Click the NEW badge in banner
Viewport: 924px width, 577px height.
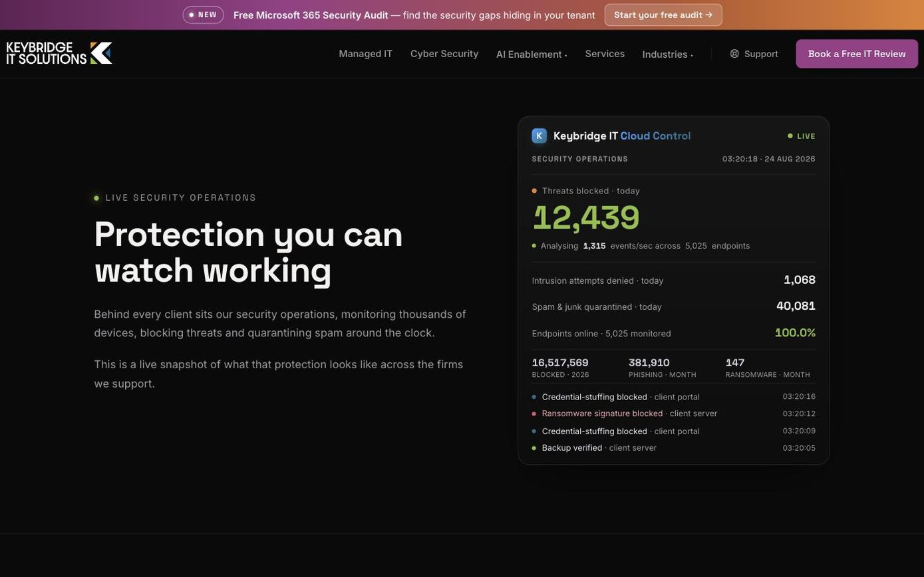coord(203,15)
